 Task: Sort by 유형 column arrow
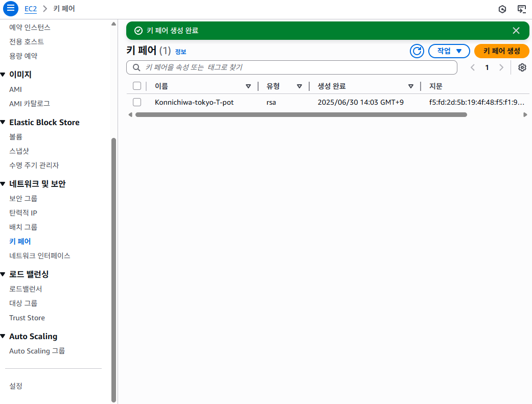pos(299,86)
